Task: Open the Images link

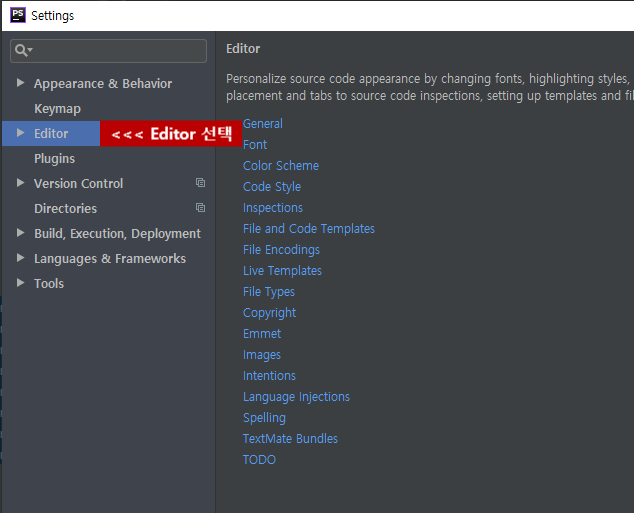Action: (x=262, y=355)
